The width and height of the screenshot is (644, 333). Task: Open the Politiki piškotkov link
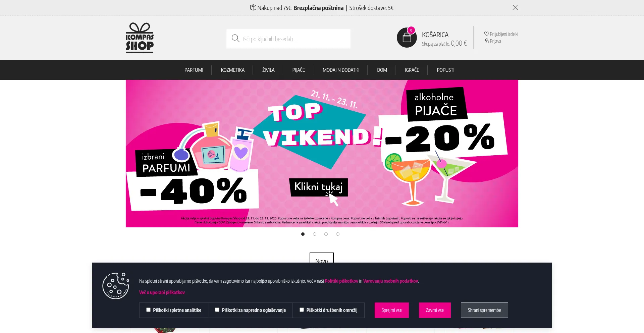[341, 281]
